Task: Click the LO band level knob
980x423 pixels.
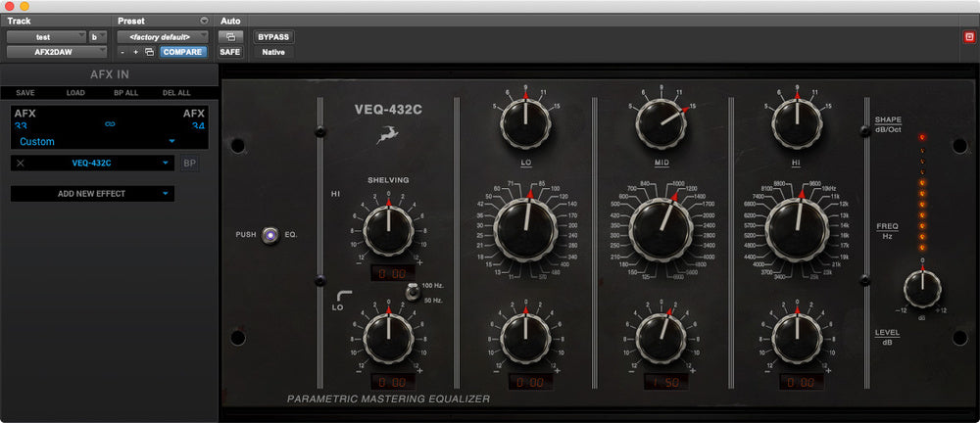Action: pyautogui.click(x=525, y=339)
